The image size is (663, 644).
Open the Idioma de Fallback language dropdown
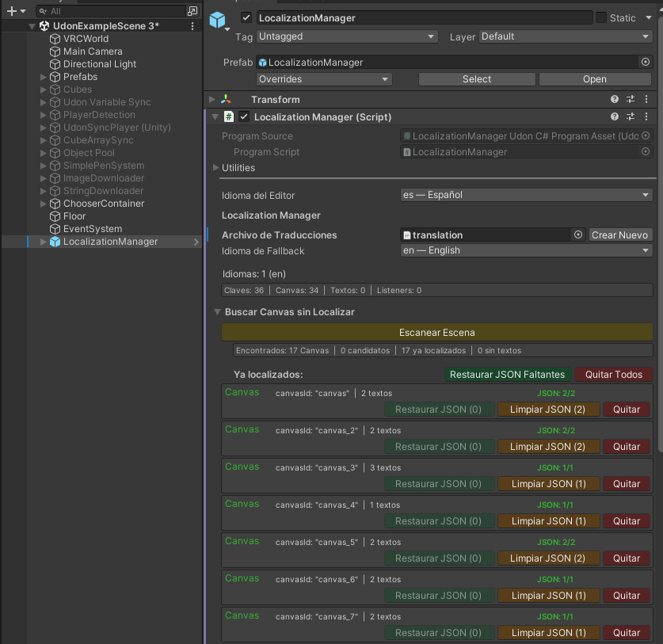tap(524, 251)
